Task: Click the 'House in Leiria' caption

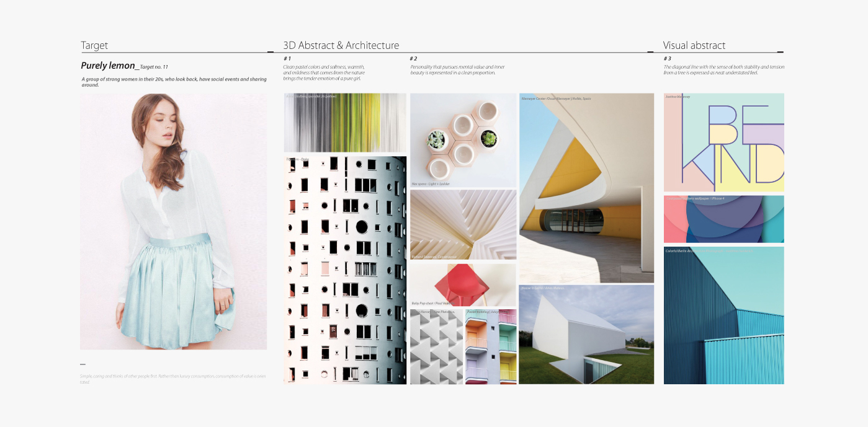Action: pos(543,289)
